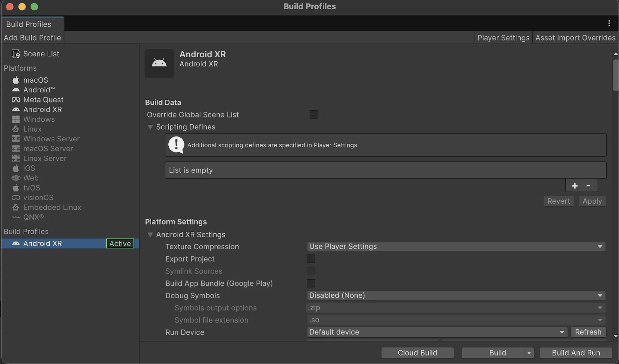The height and width of the screenshot is (364, 619).
Task: Select the Web platform globe icon
Action: pyautogui.click(x=16, y=178)
